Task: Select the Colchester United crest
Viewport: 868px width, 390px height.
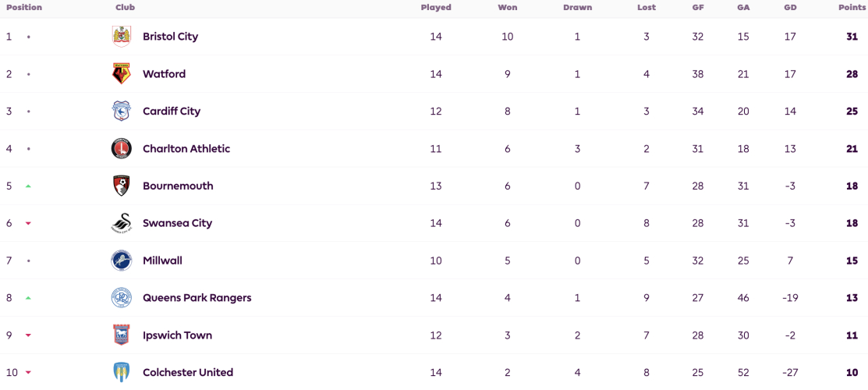Action: pos(121,372)
